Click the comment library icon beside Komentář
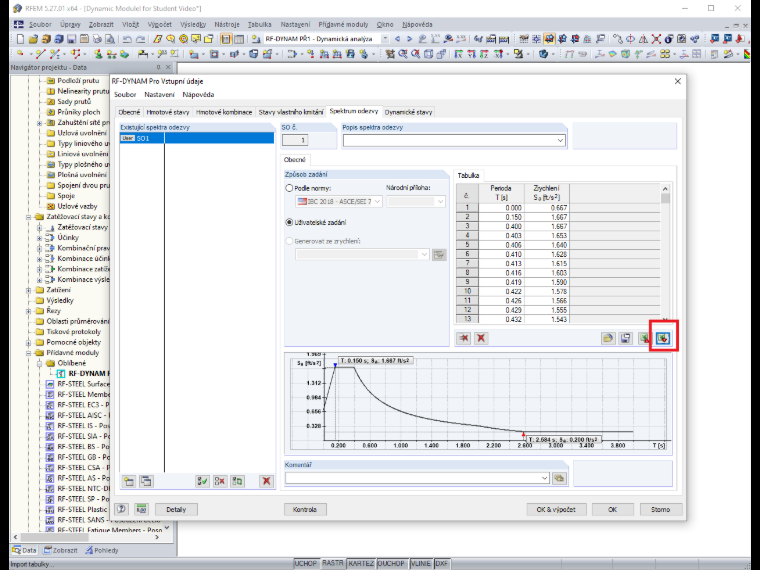 pos(559,478)
